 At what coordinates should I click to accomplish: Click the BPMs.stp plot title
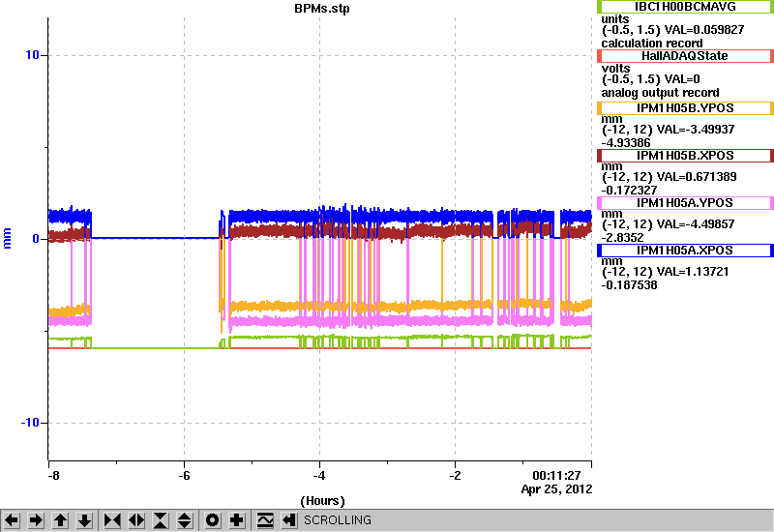pyautogui.click(x=322, y=9)
